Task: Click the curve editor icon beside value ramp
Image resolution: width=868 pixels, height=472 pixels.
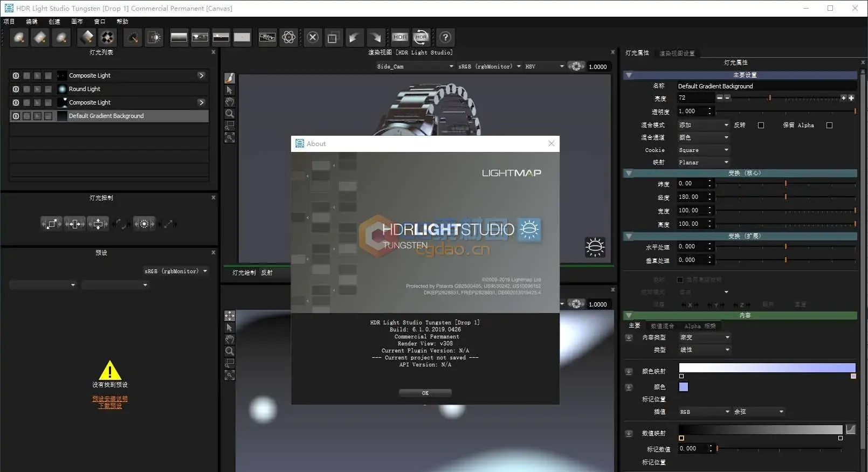Action: (851, 429)
